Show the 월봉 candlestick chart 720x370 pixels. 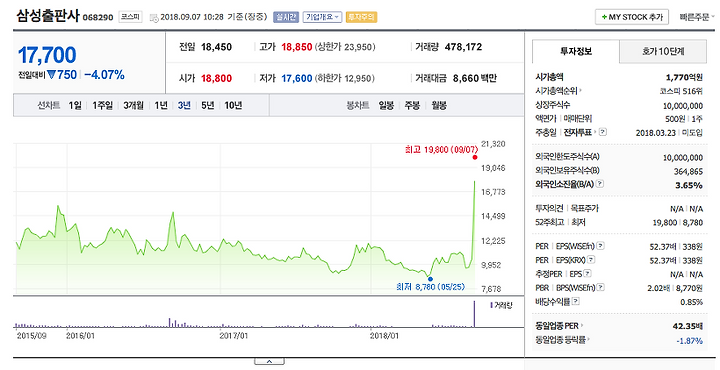coord(439,106)
